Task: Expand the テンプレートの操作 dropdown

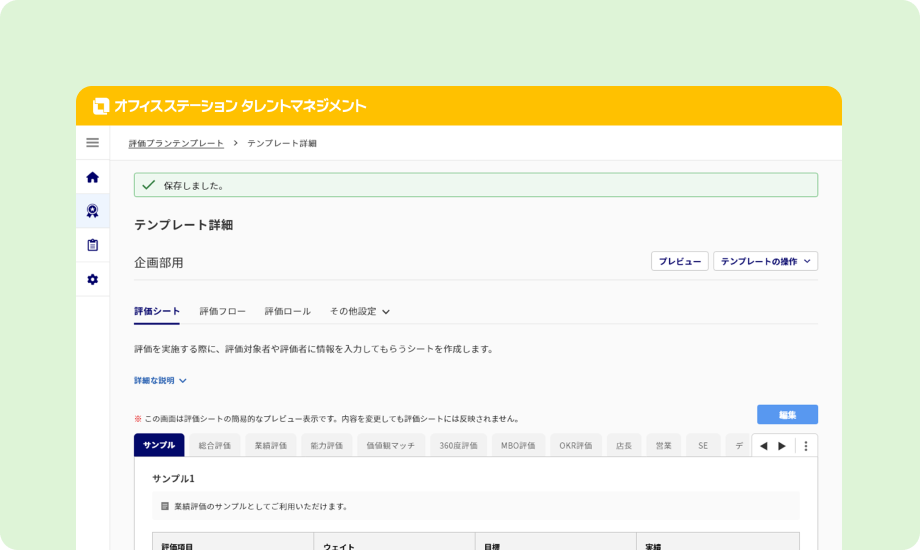Action: (765, 261)
